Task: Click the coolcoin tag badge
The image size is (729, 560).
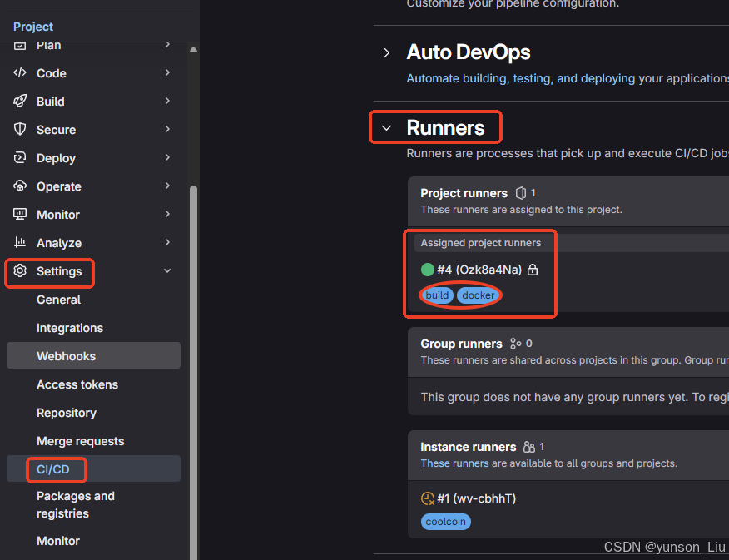Action: click(445, 522)
